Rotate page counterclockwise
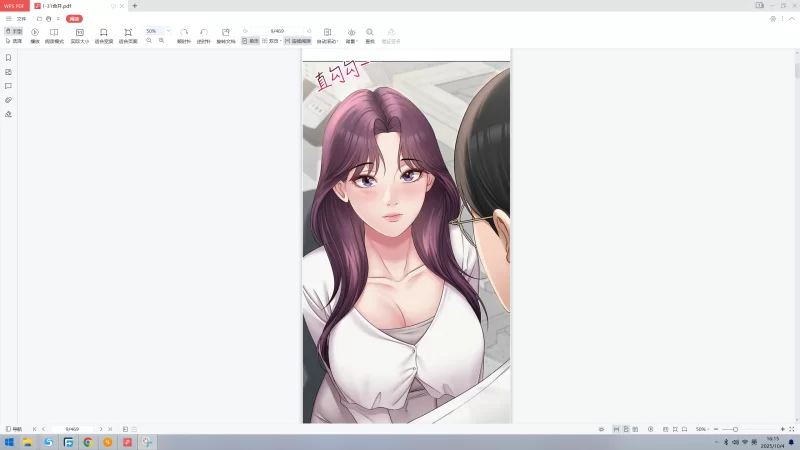800x450 pixels. [x=204, y=36]
